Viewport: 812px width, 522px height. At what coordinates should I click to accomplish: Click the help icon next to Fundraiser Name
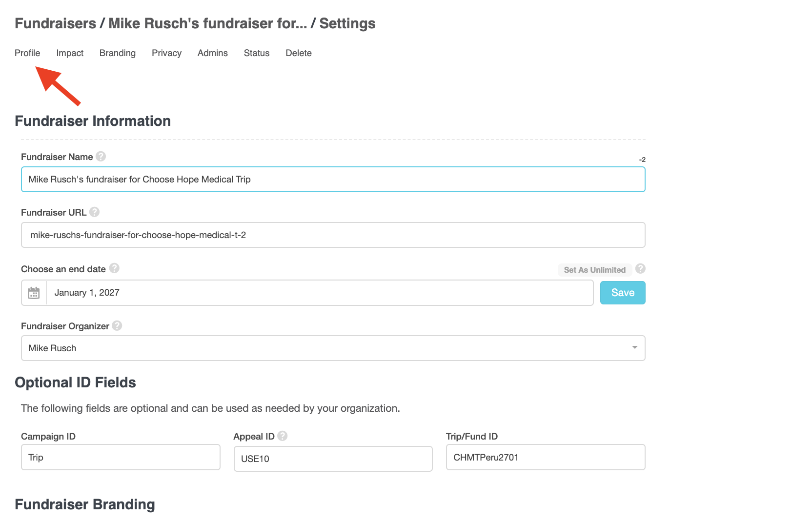[x=101, y=157]
